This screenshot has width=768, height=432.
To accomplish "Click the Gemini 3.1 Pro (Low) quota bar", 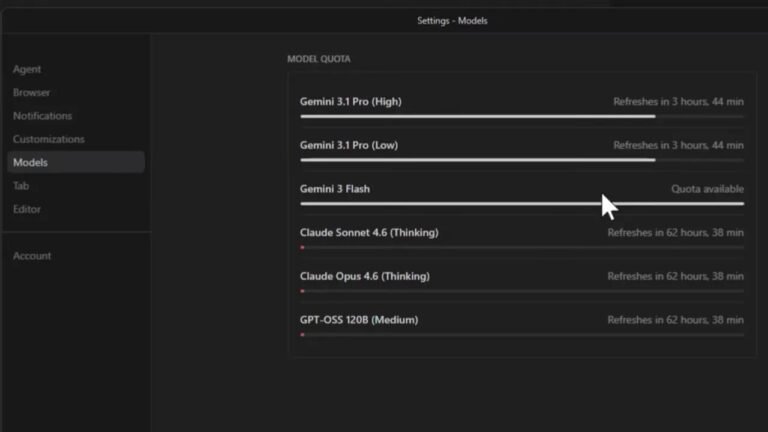I will coord(522,160).
